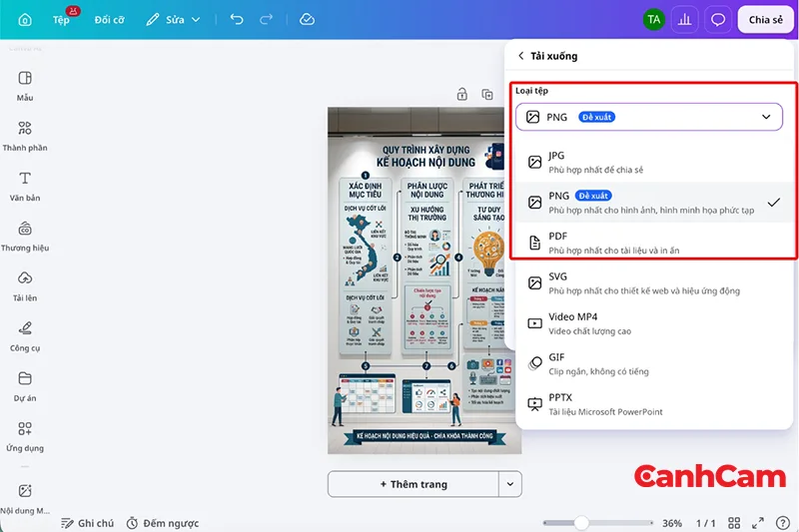
Task: Select PDF file format
Action: click(x=654, y=243)
